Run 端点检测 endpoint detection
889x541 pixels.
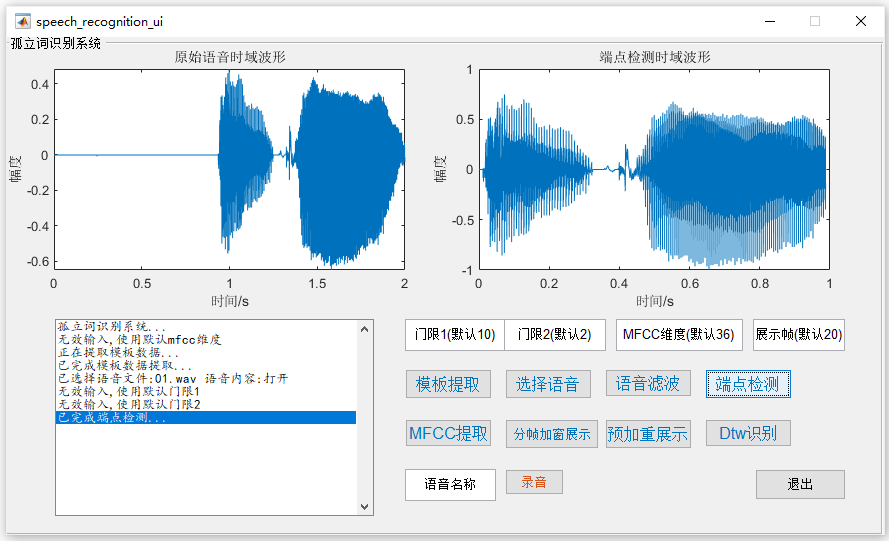pyautogui.click(x=748, y=384)
